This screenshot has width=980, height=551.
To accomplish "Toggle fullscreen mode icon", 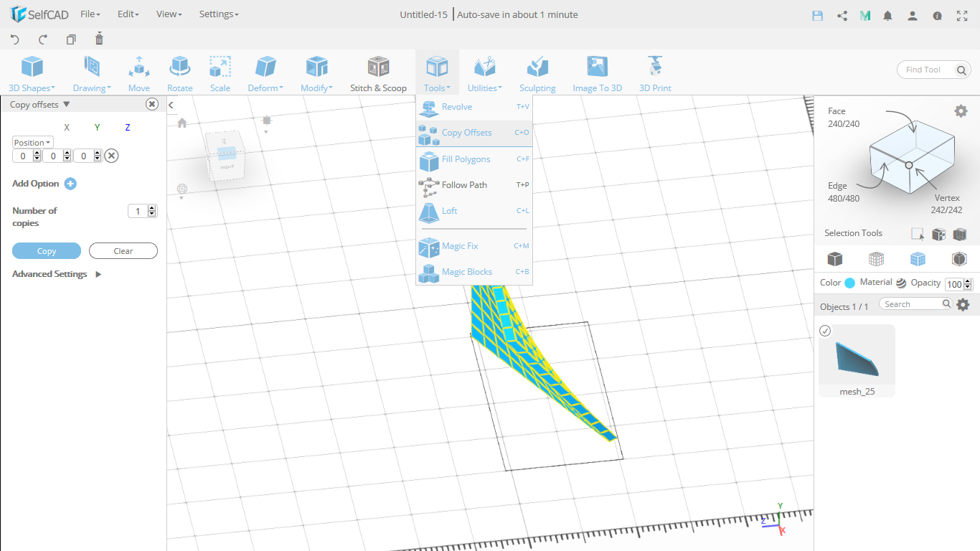I will click(x=962, y=15).
